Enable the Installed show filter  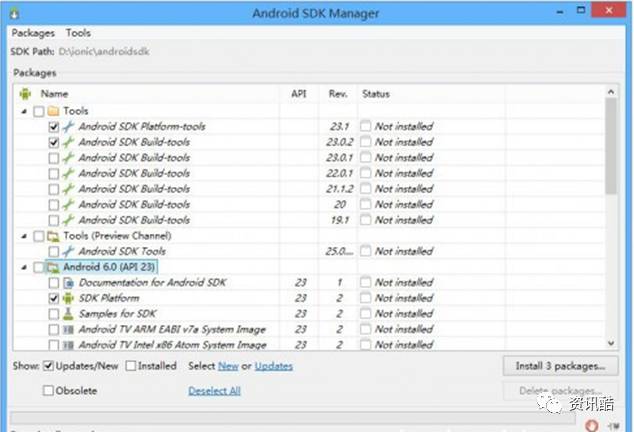click(x=131, y=366)
